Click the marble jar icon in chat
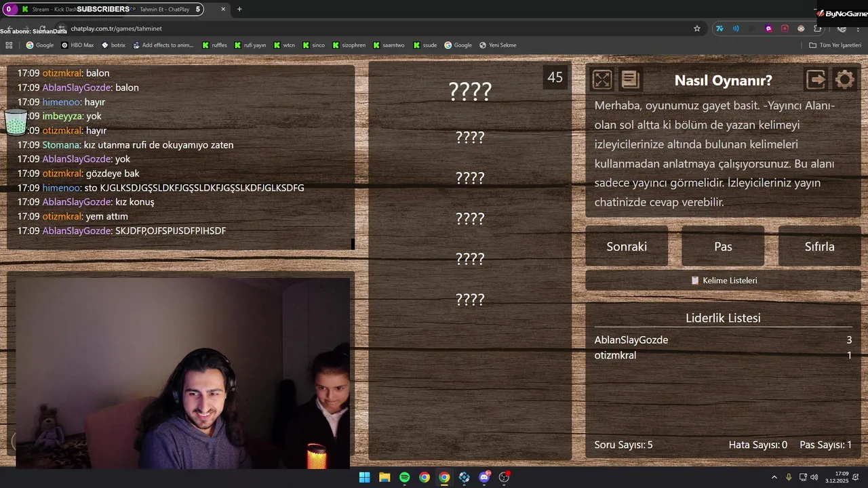 (x=16, y=122)
